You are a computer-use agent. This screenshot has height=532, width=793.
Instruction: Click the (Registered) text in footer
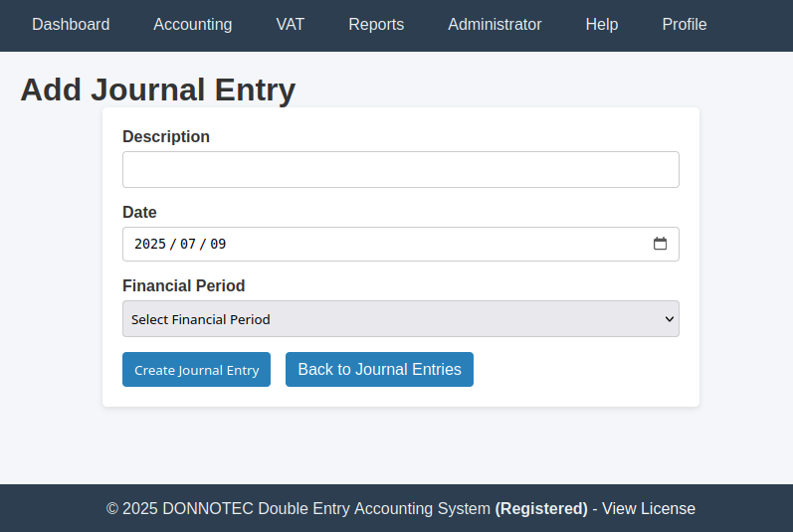(541, 508)
